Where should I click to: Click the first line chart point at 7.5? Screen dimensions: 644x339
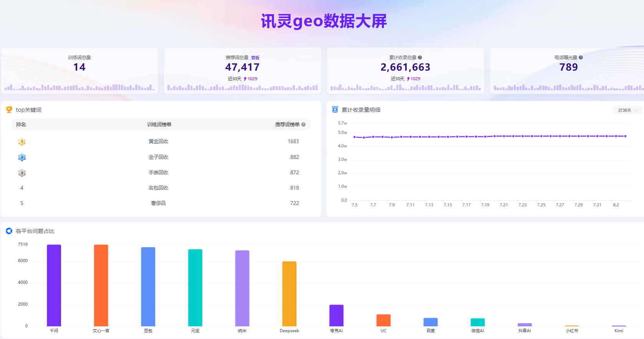tap(354, 137)
